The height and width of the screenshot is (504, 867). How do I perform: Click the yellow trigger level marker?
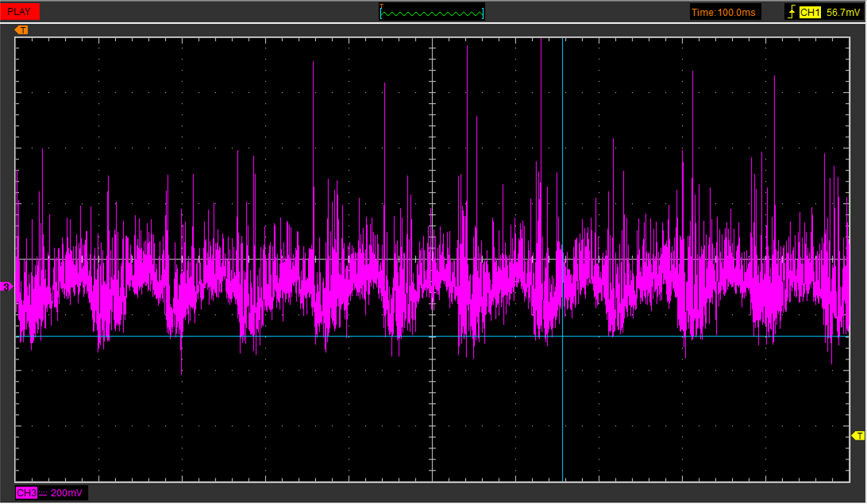point(857,436)
